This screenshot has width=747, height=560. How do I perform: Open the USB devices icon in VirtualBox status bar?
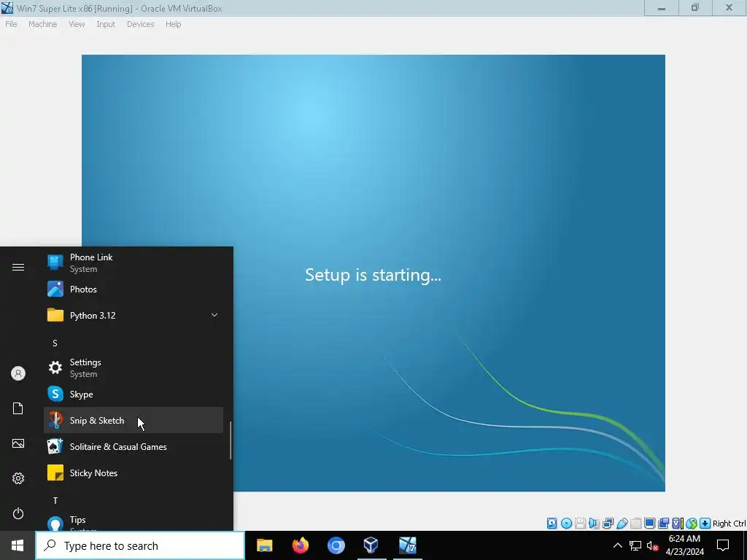622,524
